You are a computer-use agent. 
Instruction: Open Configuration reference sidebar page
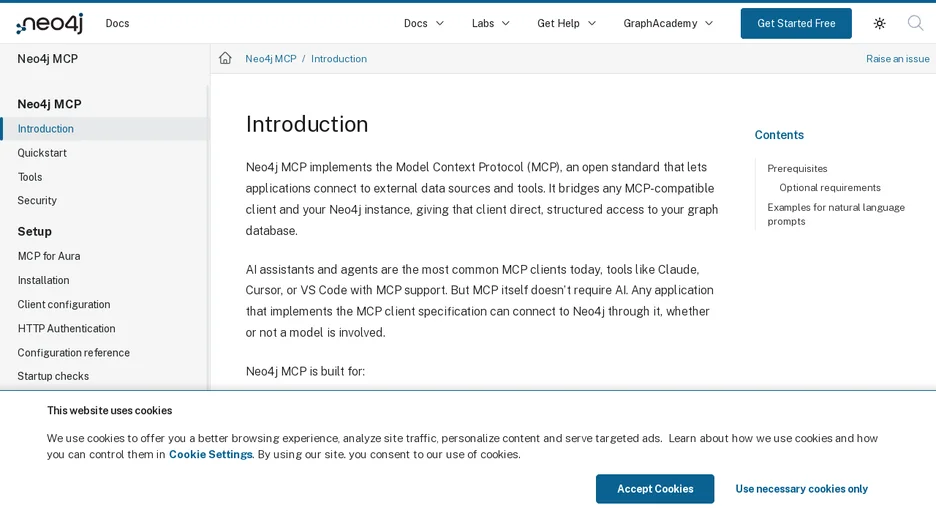tap(73, 353)
